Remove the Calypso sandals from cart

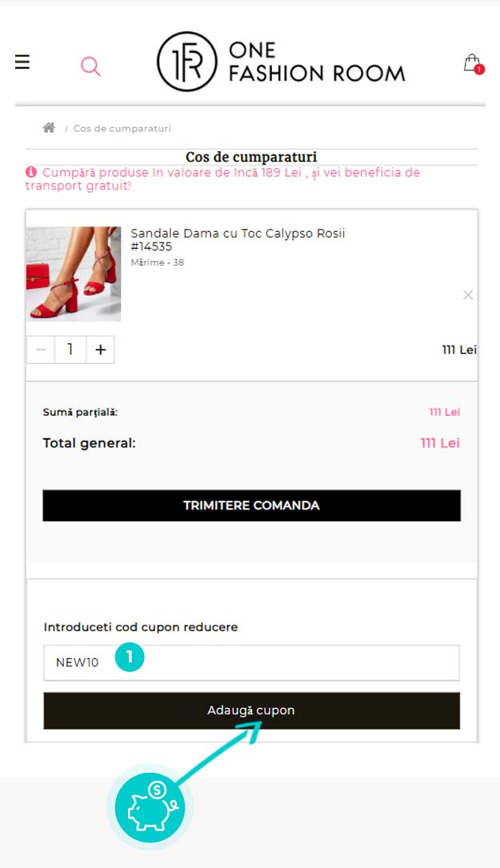[x=468, y=295]
